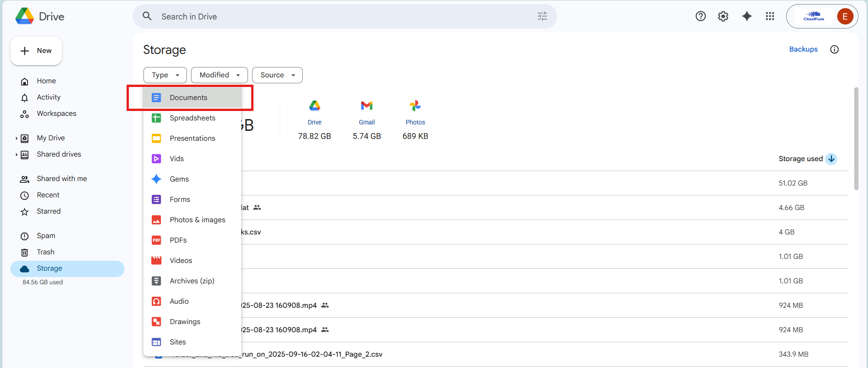Open My Drive in sidebar
Viewport: 868px width, 368px height.
pyautogui.click(x=67, y=138)
